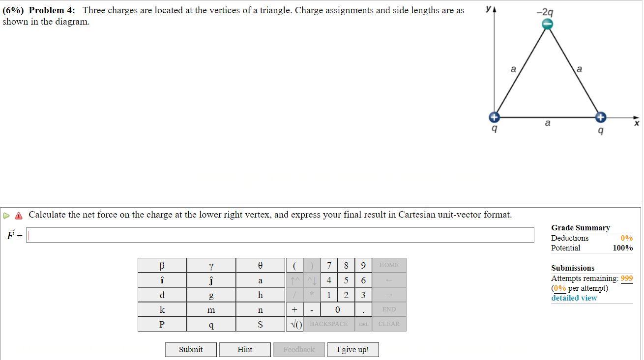Toggle superscript mode on the keypad
Viewport: 644px width, 360px height.
tap(293, 279)
